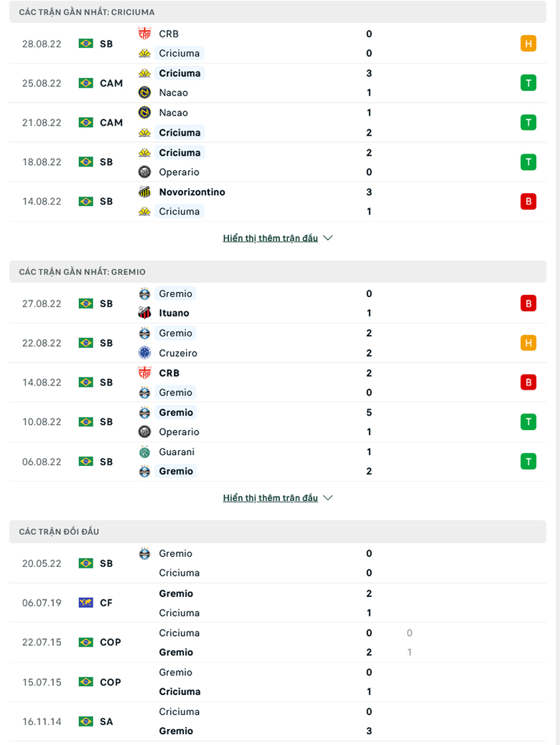The image size is (560, 745).
Task: Open the Cruzeiro club crest
Action: click(x=144, y=352)
